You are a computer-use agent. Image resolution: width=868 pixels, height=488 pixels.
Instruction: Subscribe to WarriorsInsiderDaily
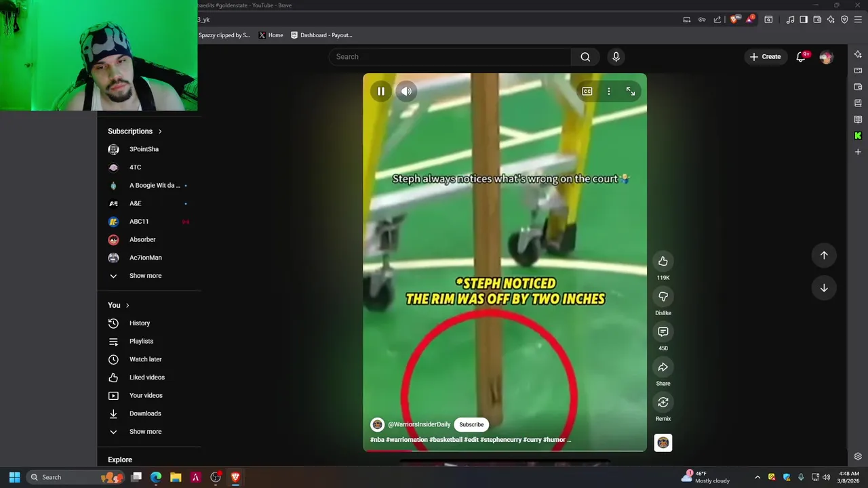coord(471,424)
